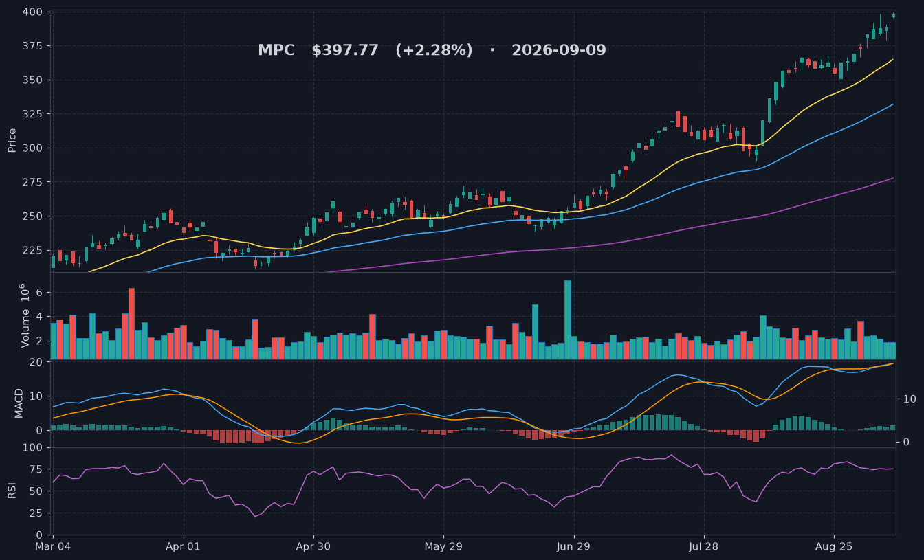Viewport: 924px width, 560px height.
Task: Click the Mar 04 date tick
Action: click(x=53, y=547)
